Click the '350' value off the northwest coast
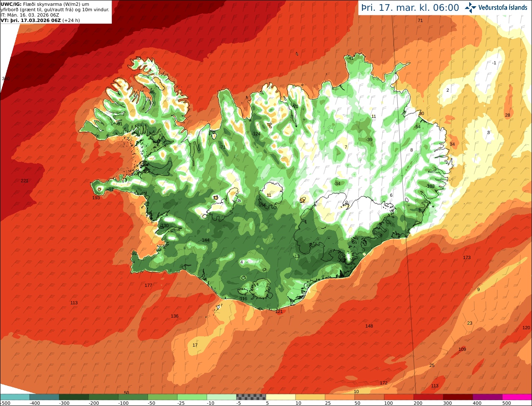 pos(5,78)
